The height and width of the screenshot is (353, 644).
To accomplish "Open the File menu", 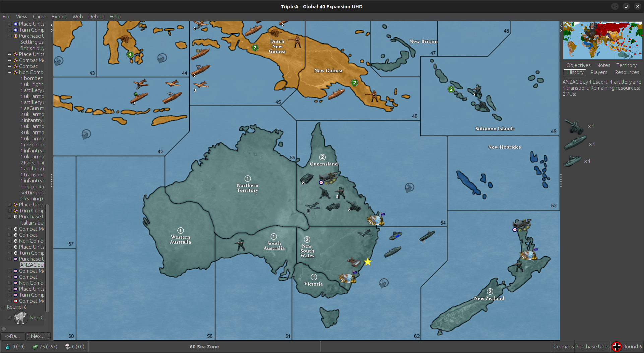I will (6, 16).
